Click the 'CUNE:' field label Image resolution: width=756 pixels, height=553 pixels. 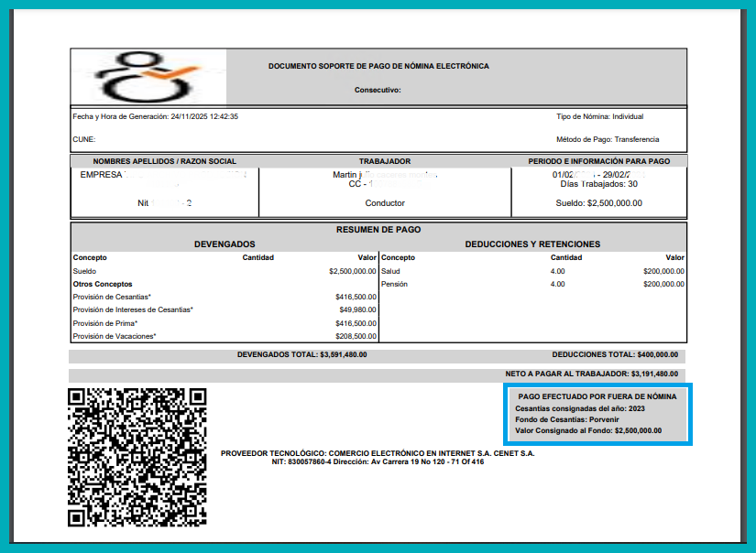[83, 140]
